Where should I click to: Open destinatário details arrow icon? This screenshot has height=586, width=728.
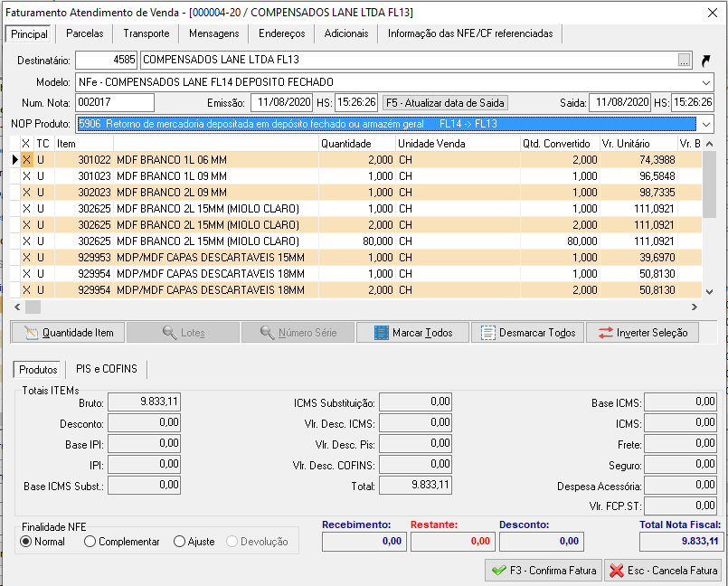pyautogui.click(x=705, y=61)
